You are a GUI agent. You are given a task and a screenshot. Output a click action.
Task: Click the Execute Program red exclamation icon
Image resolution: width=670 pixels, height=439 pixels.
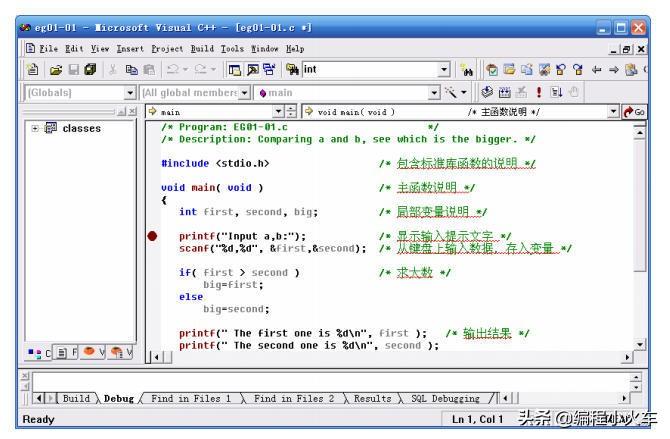click(x=539, y=92)
